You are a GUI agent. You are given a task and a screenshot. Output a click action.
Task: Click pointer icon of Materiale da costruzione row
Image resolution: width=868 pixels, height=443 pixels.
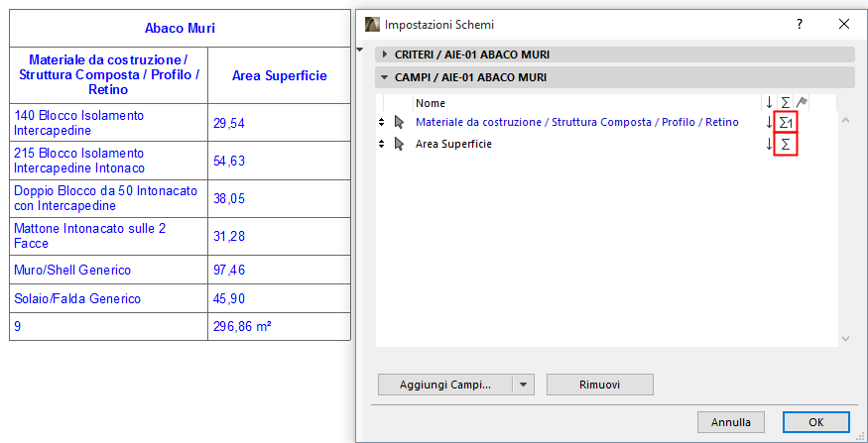coord(399,123)
